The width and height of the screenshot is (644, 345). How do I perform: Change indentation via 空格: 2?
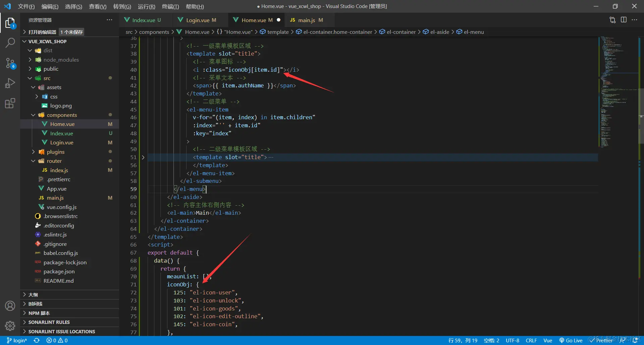click(x=491, y=340)
